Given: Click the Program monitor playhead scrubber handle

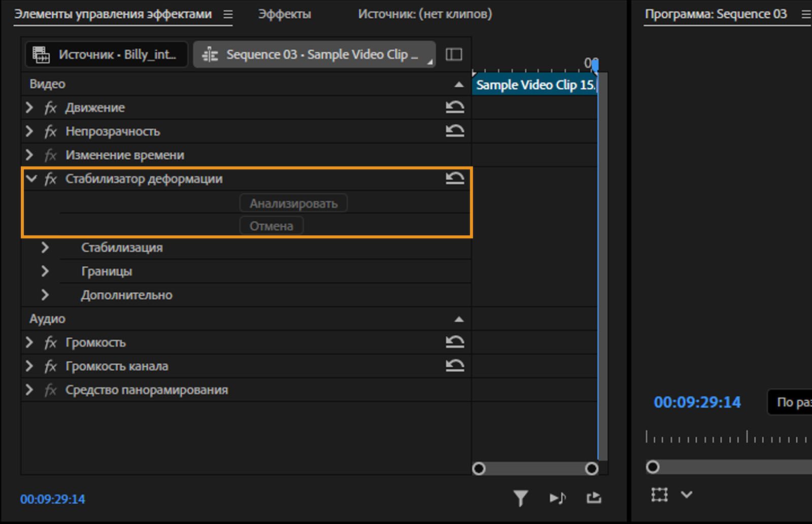Looking at the screenshot, I should [x=653, y=467].
